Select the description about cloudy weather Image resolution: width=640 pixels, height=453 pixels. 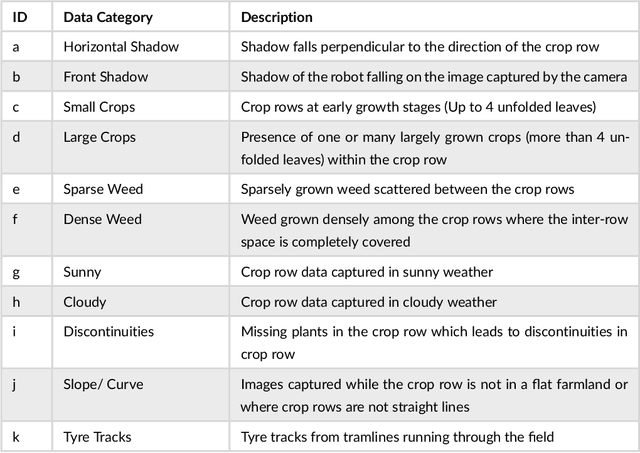(x=369, y=301)
